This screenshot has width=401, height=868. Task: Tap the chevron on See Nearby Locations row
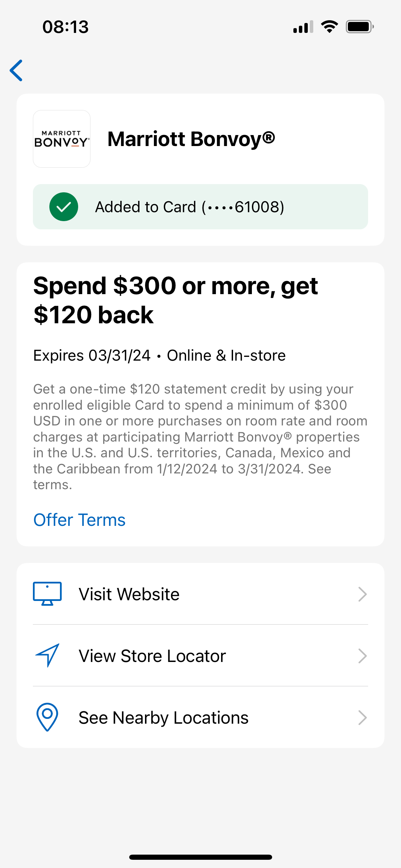pyautogui.click(x=362, y=718)
